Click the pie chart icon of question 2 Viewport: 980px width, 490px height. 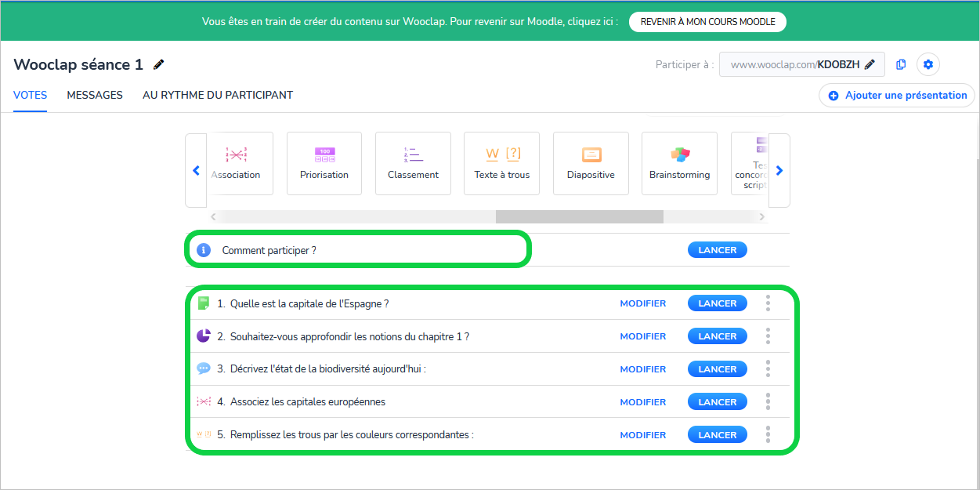204,336
